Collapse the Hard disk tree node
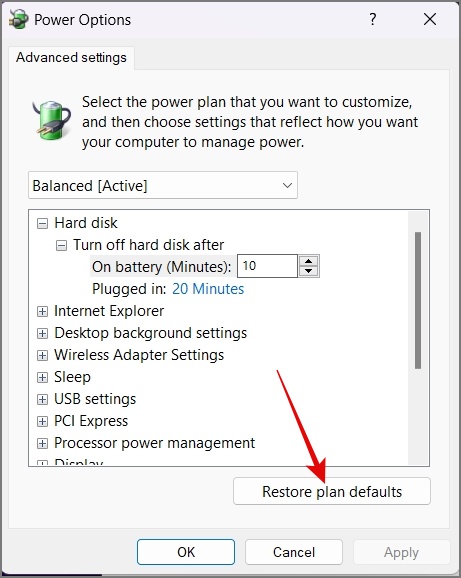 42,223
